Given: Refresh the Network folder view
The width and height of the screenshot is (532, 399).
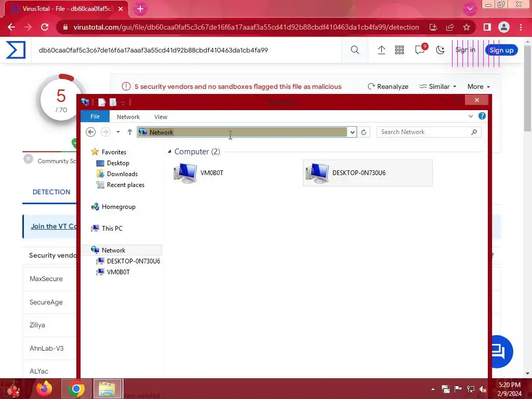Looking at the screenshot, I should (x=364, y=132).
